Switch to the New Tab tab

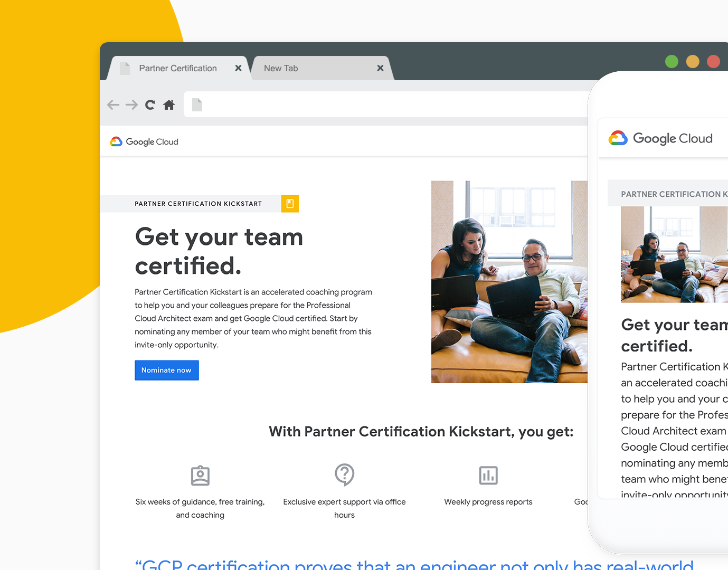tap(323, 68)
